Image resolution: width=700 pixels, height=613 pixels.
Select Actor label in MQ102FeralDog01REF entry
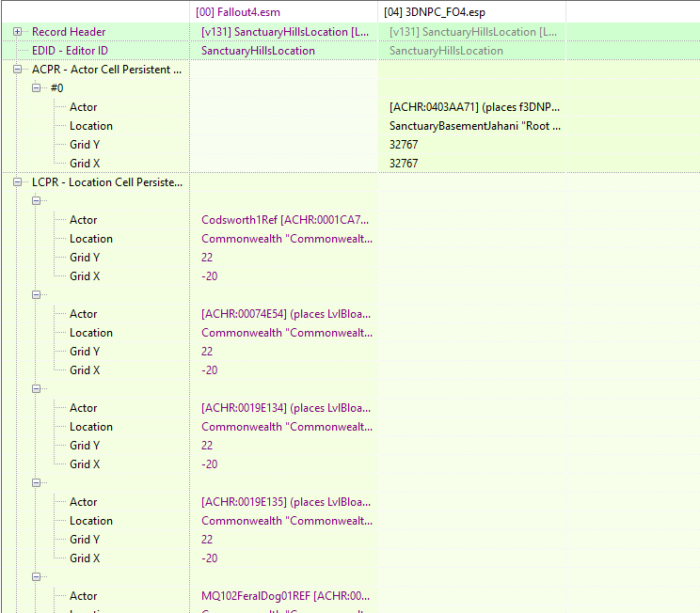click(x=83, y=595)
